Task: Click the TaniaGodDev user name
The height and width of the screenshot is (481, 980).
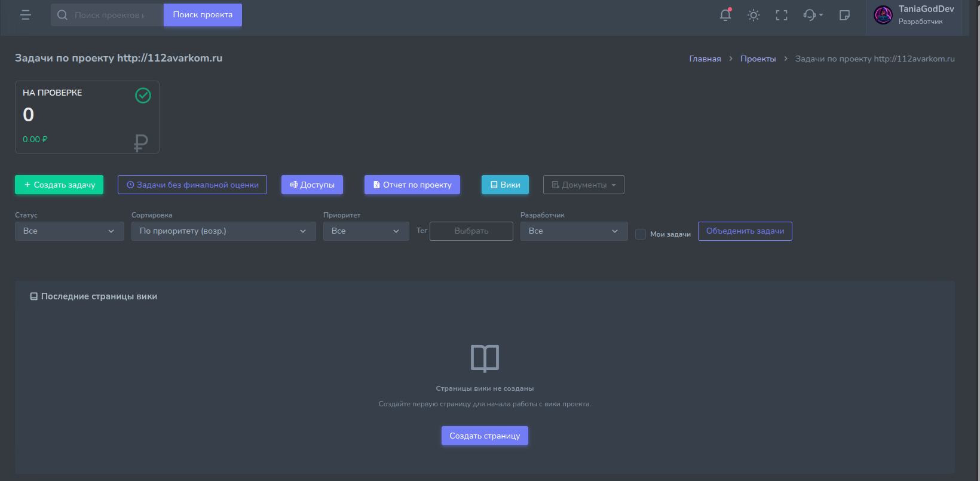Action: tap(926, 9)
